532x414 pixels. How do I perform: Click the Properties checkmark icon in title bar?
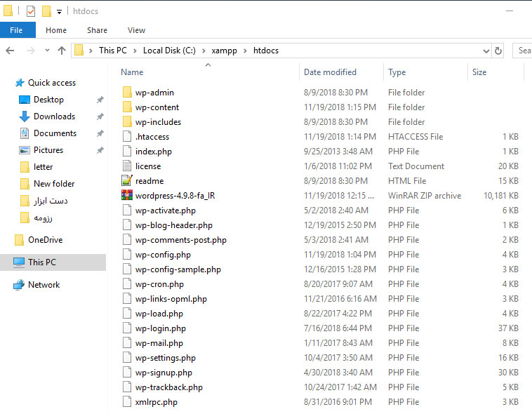(x=31, y=11)
